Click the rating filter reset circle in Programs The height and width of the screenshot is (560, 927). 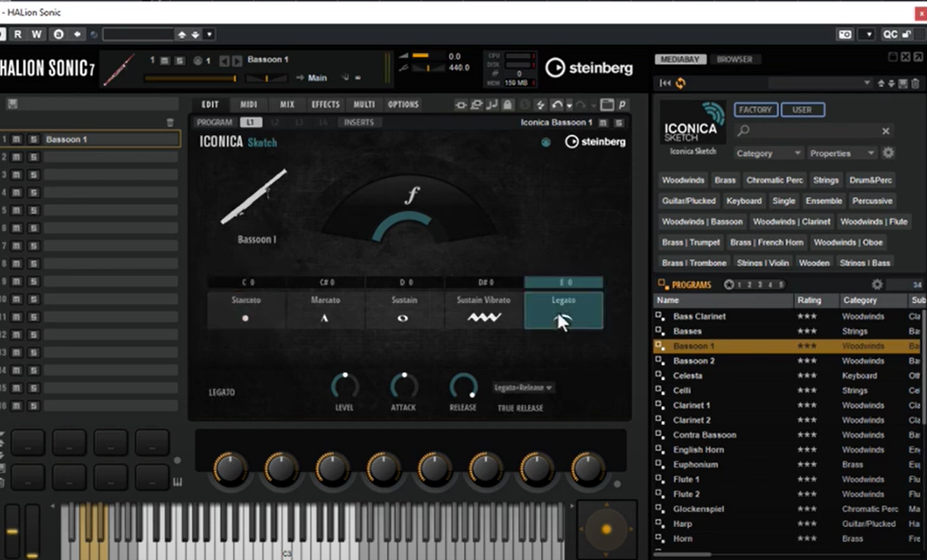[729, 284]
